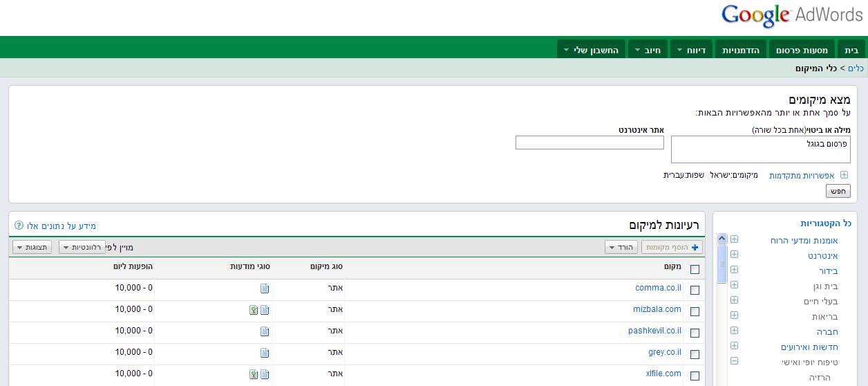868x386 pixels.
Task: Click the הופעות ליום column header
Action: click(133, 266)
